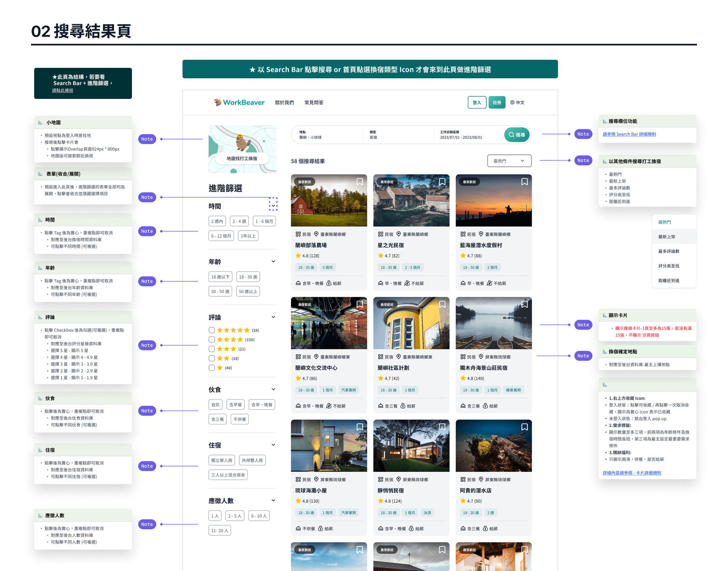Select the 18 - 30 歲 age tag
The image size is (728, 571).
pyautogui.click(x=248, y=277)
